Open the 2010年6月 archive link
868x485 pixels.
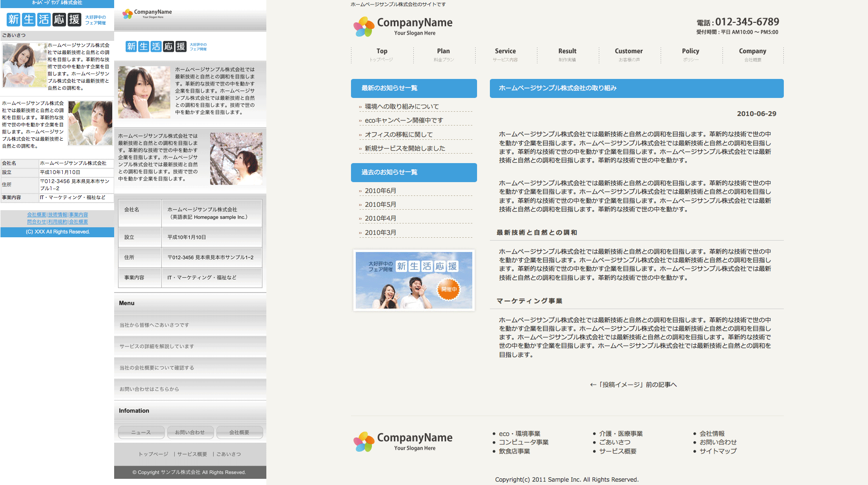point(380,191)
